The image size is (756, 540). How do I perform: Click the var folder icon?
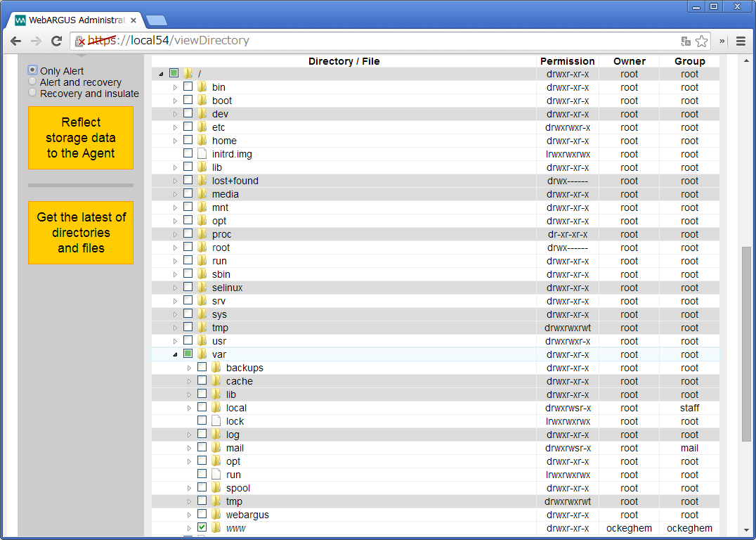[x=202, y=354]
